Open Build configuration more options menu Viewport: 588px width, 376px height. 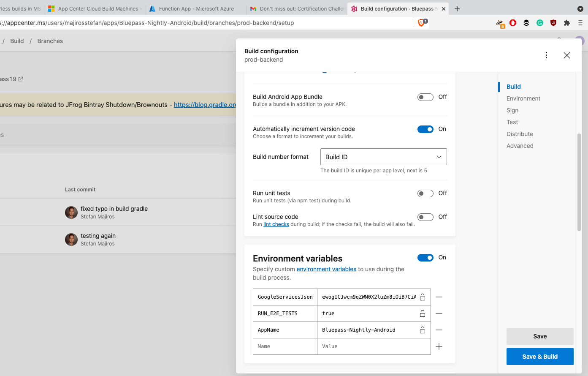click(546, 55)
